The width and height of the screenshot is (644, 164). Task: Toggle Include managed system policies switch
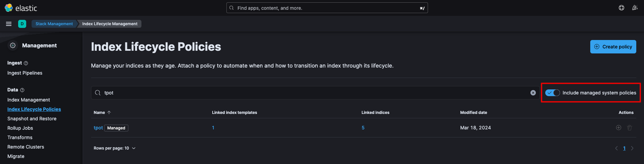point(552,93)
